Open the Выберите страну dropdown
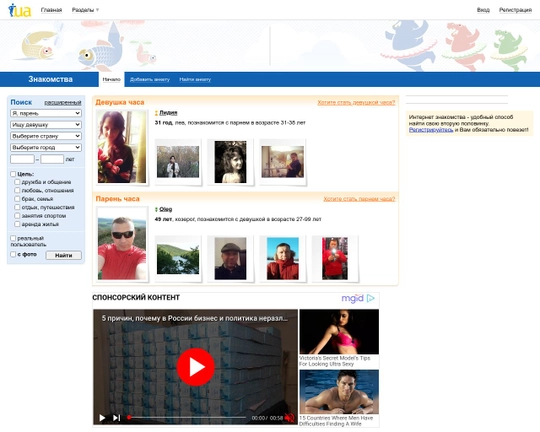 click(x=46, y=136)
